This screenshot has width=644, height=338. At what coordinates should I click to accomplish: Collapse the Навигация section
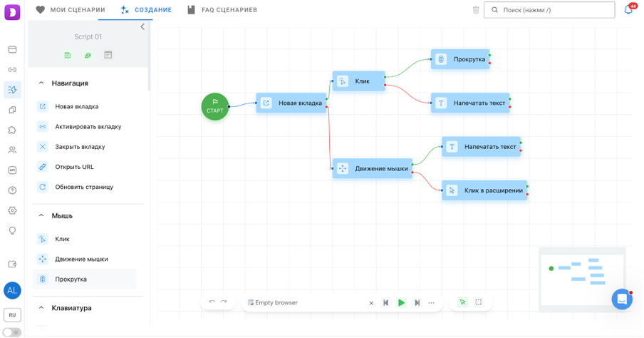pos(41,83)
